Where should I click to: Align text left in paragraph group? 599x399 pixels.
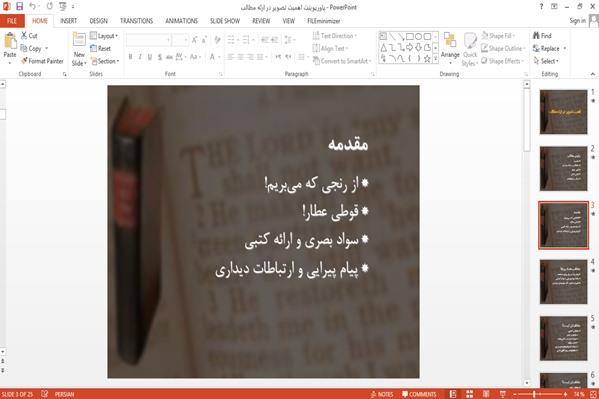click(231, 57)
